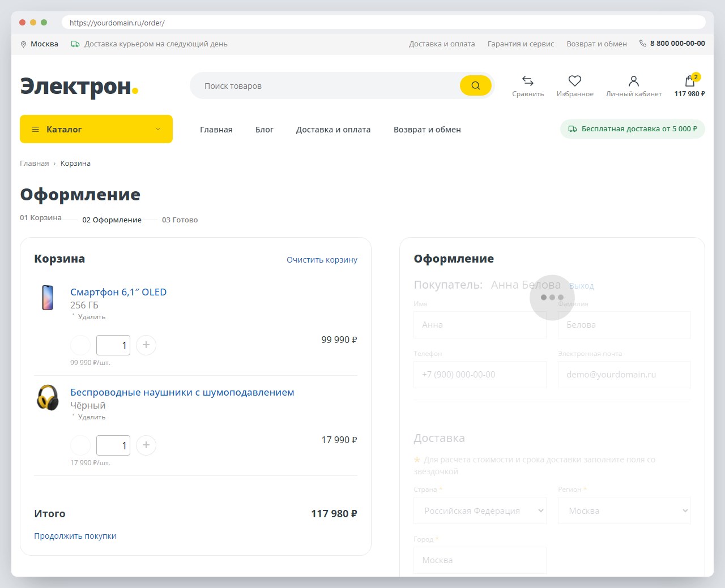Open Беспроводные наушники с шумоподавлением link
This screenshot has height=588, width=725.
coord(182,392)
